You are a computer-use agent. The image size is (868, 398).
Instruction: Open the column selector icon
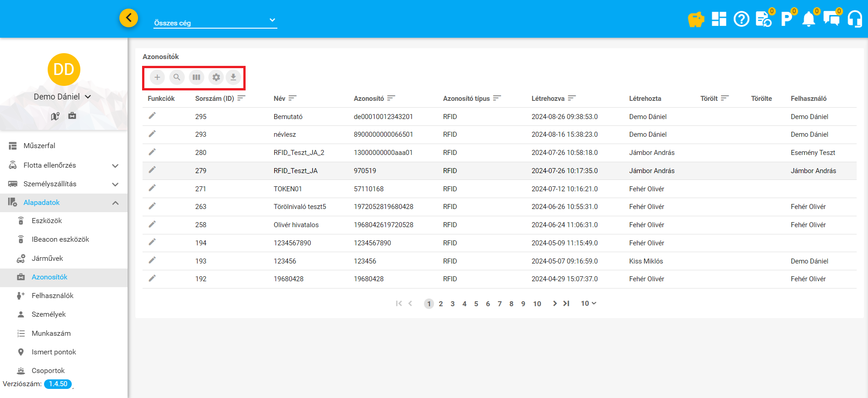196,77
